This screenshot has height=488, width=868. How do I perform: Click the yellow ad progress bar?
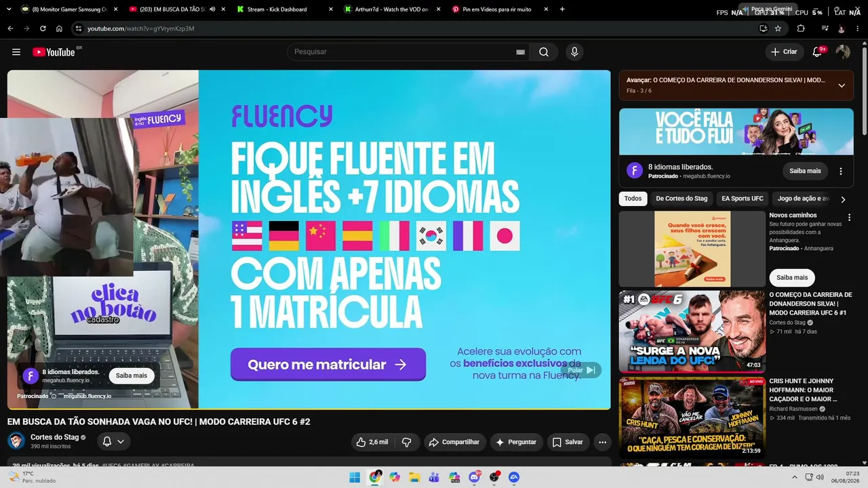[309, 409]
